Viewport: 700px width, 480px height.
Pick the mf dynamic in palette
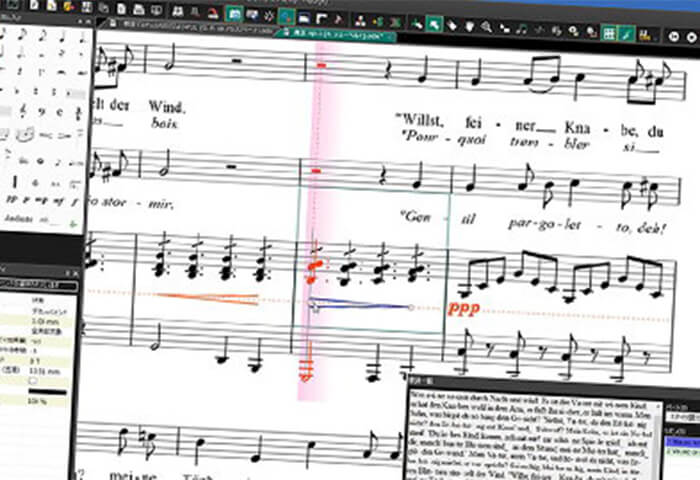58,201
